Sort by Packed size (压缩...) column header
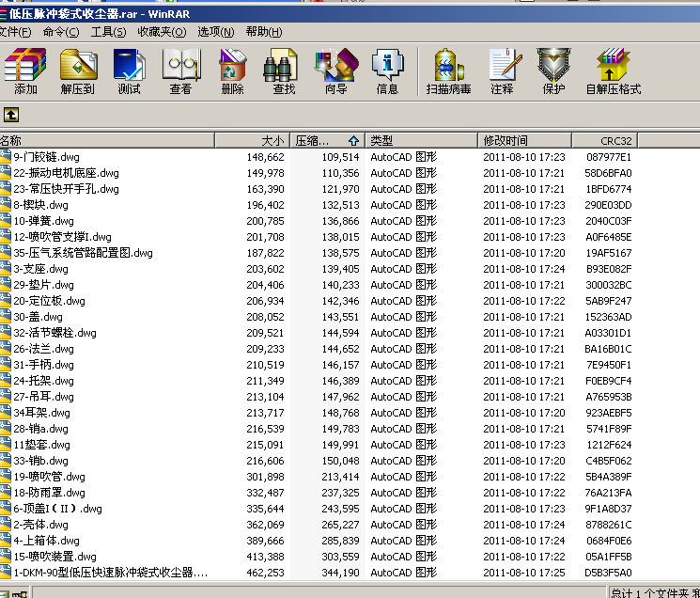Screen dimensions: 700x598 [328, 141]
